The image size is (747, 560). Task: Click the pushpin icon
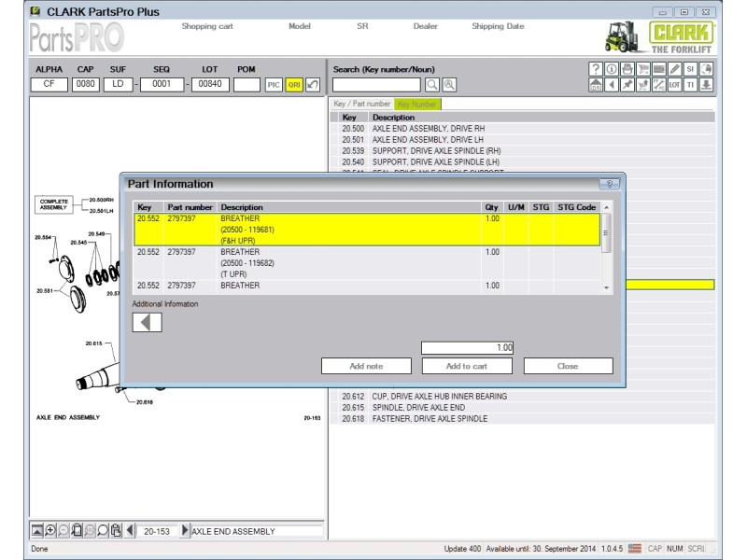627,85
